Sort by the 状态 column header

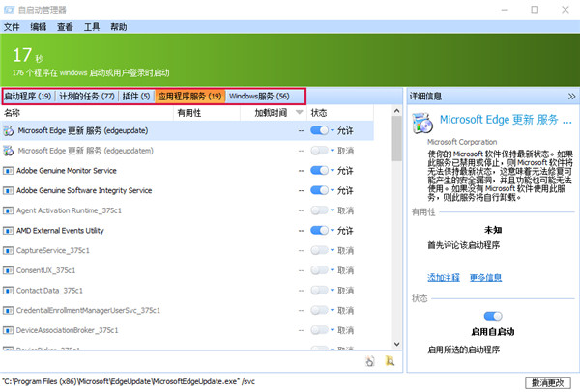[x=340, y=113]
